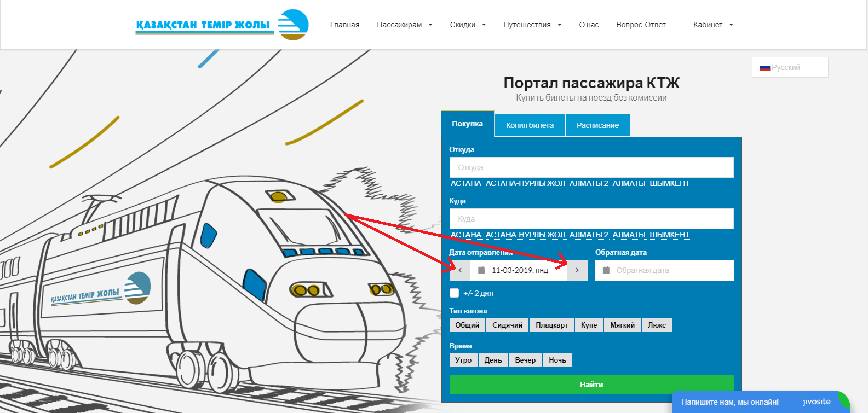Switch to the Расписание tab
This screenshot has height=413, width=868.
point(597,125)
